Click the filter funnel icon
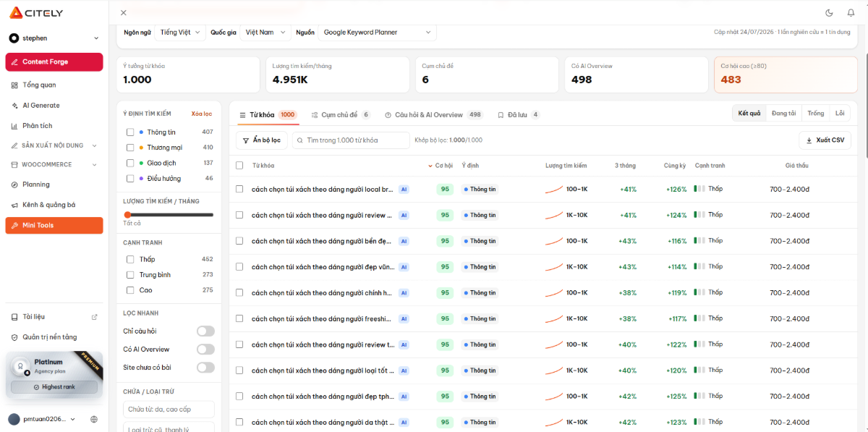 click(245, 140)
